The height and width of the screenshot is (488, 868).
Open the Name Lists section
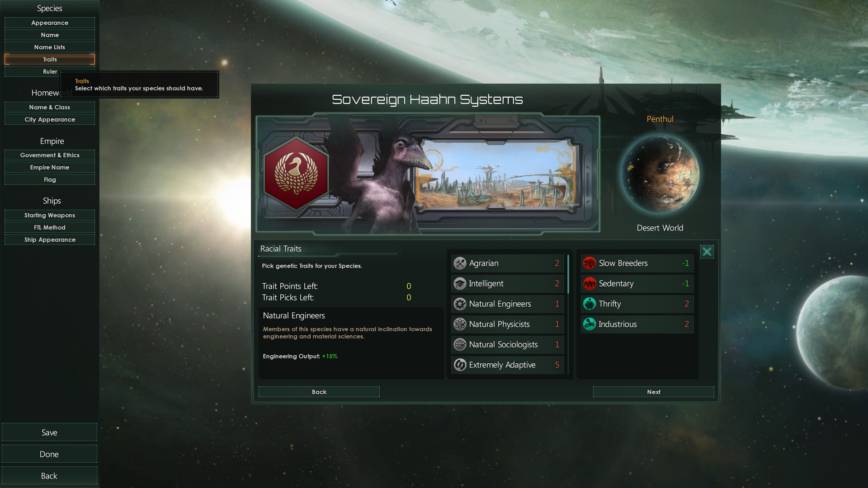pyautogui.click(x=50, y=47)
